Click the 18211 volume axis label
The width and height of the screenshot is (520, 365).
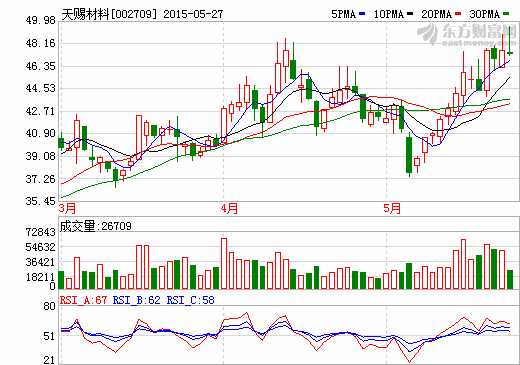(x=41, y=277)
